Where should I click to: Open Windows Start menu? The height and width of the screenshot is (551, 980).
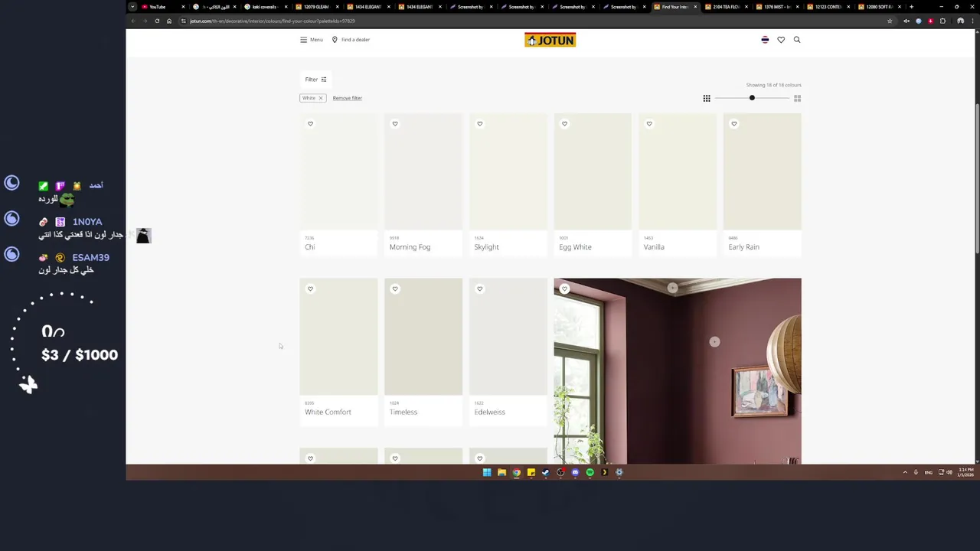[487, 472]
